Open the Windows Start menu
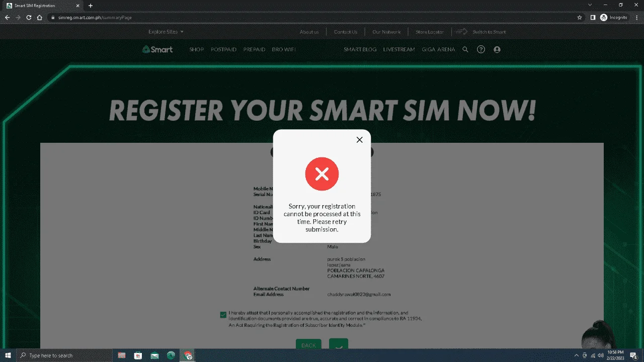Image resolution: width=644 pixels, height=362 pixels. click(8, 355)
